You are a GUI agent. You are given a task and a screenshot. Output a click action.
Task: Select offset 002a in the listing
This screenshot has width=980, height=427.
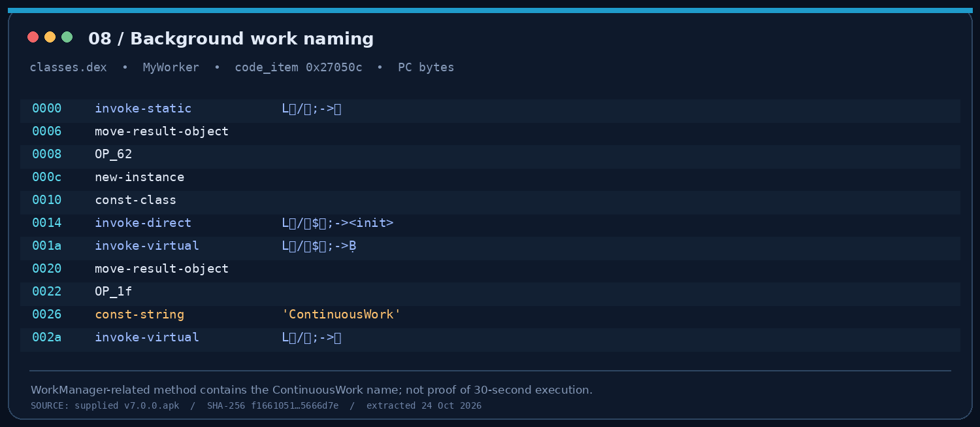coord(47,337)
